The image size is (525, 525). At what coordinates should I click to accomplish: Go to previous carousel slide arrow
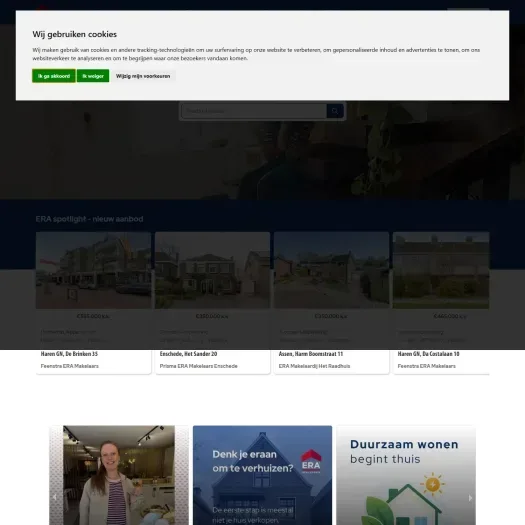coord(55,498)
